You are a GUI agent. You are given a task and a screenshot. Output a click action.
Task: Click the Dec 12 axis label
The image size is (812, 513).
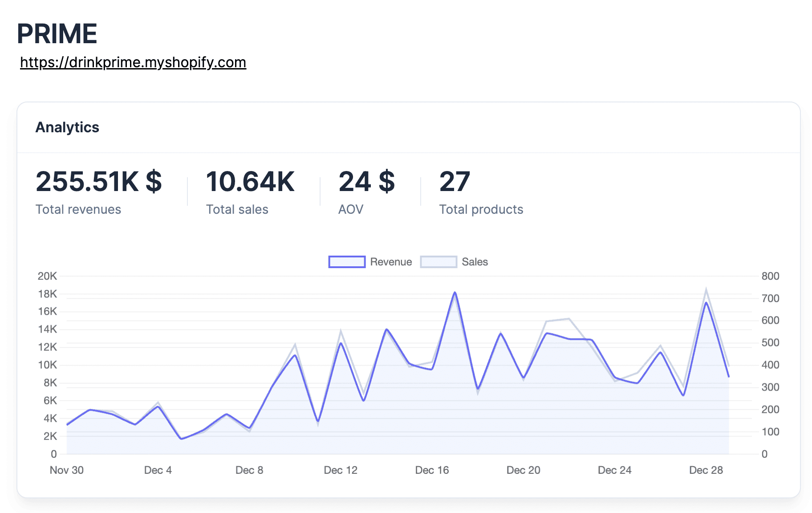coord(341,470)
